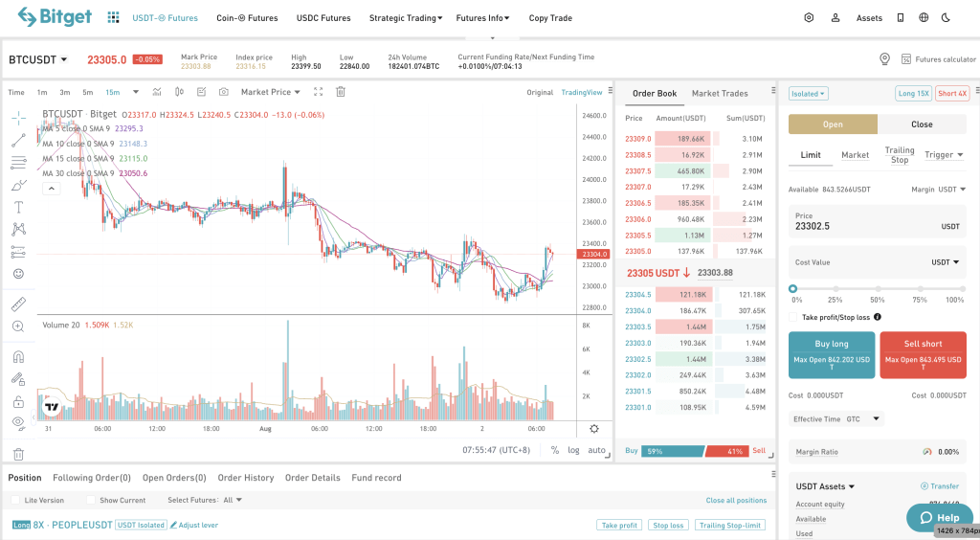The width and height of the screenshot is (980, 540).
Task: Select the chart patterns tool
Action: pos(19,230)
